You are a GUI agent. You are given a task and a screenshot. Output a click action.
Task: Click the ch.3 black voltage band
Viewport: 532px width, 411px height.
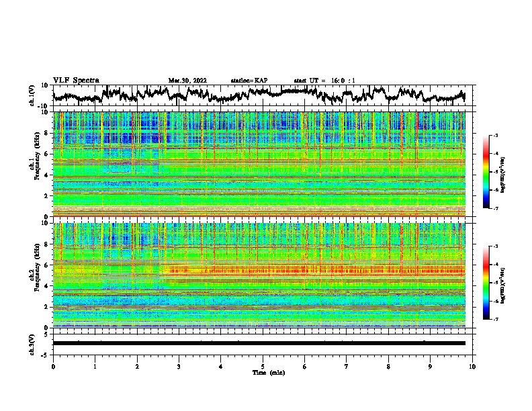click(x=259, y=343)
